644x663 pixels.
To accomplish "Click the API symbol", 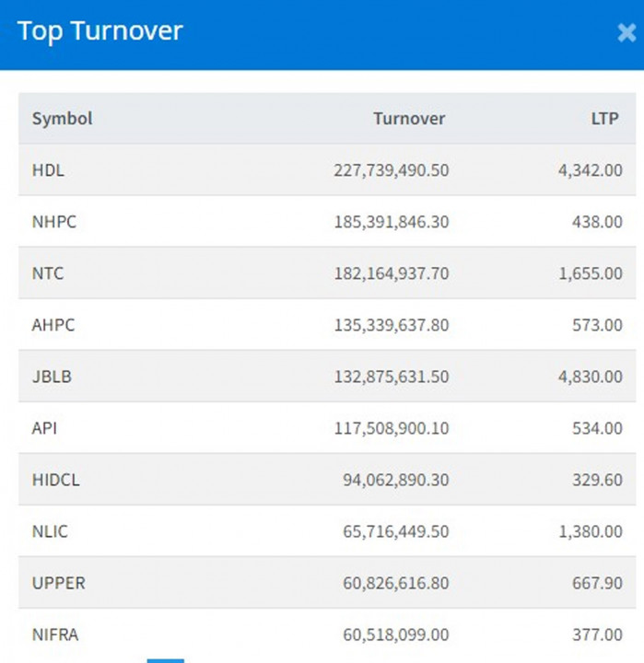I will 45,428.
